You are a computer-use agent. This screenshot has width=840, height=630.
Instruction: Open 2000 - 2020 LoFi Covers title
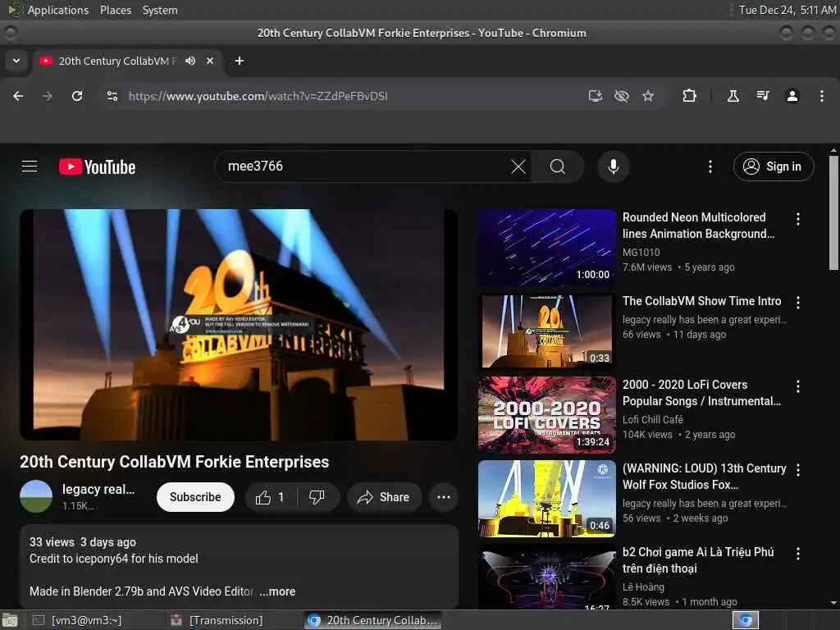tap(702, 393)
